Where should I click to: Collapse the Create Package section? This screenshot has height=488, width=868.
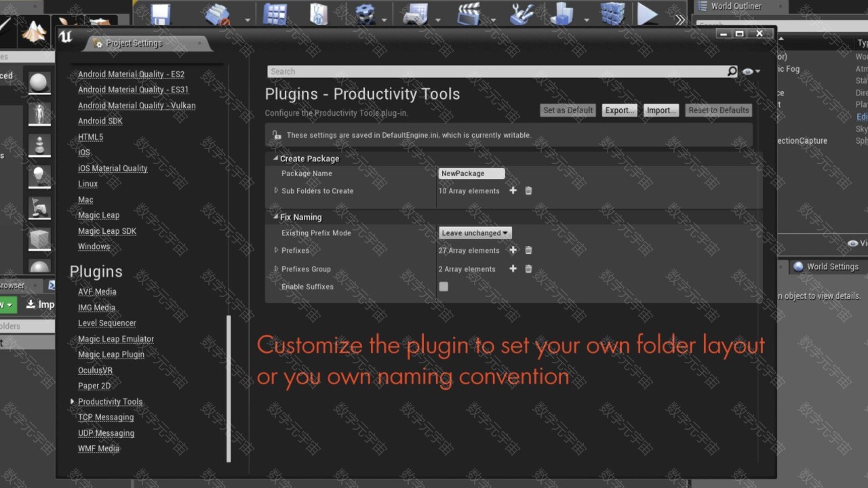[275, 159]
